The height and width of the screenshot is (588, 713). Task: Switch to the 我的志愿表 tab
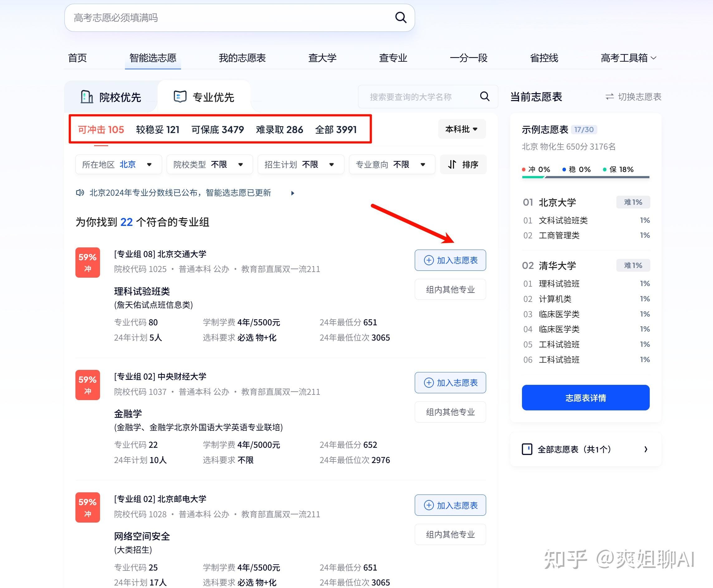(x=242, y=58)
